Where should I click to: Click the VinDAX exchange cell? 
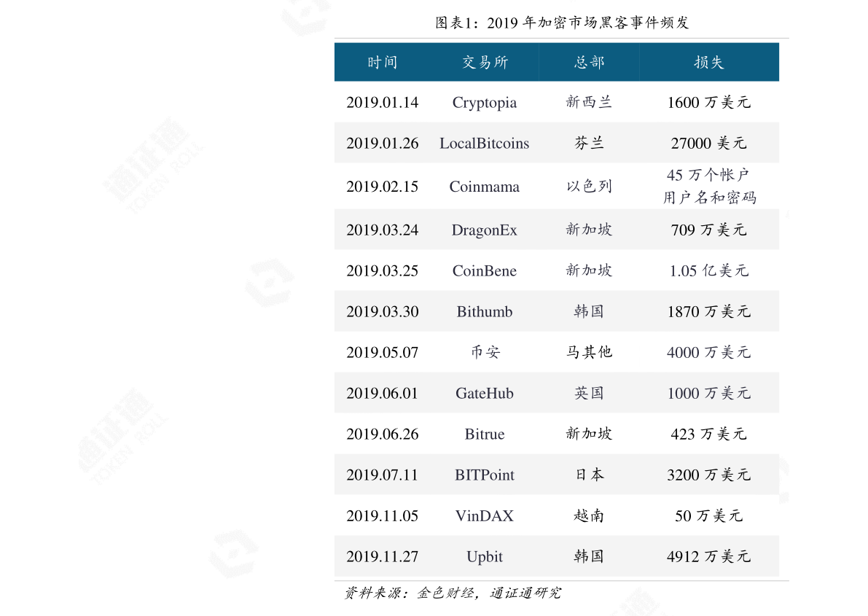pyautogui.click(x=484, y=515)
